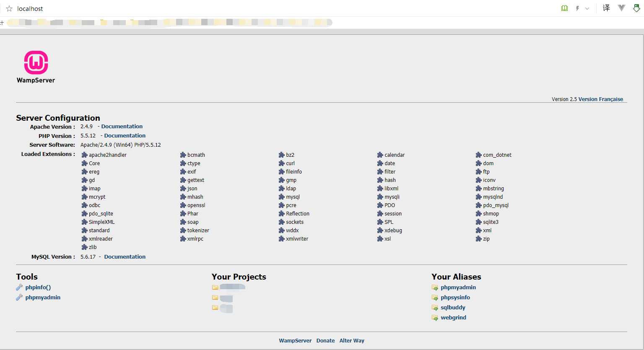Click alias folder icon next to sqlbuddy
This screenshot has height=350, width=644.
(x=435, y=308)
